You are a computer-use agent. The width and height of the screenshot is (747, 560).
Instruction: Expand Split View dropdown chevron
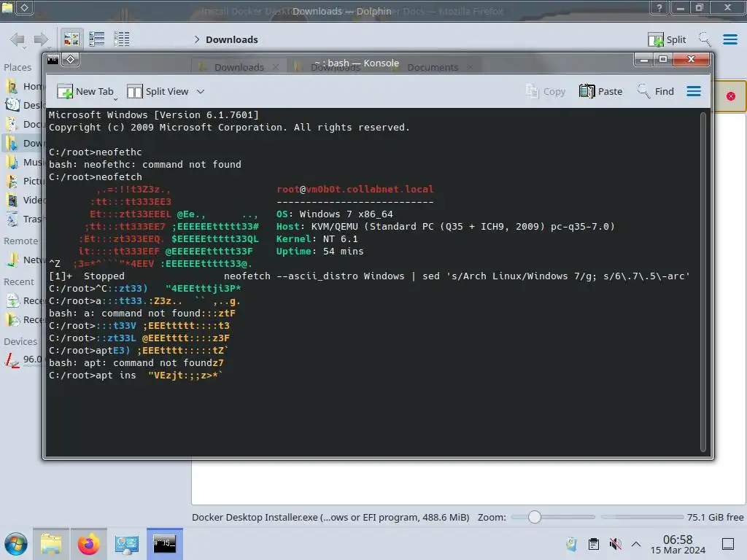click(201, 91)
